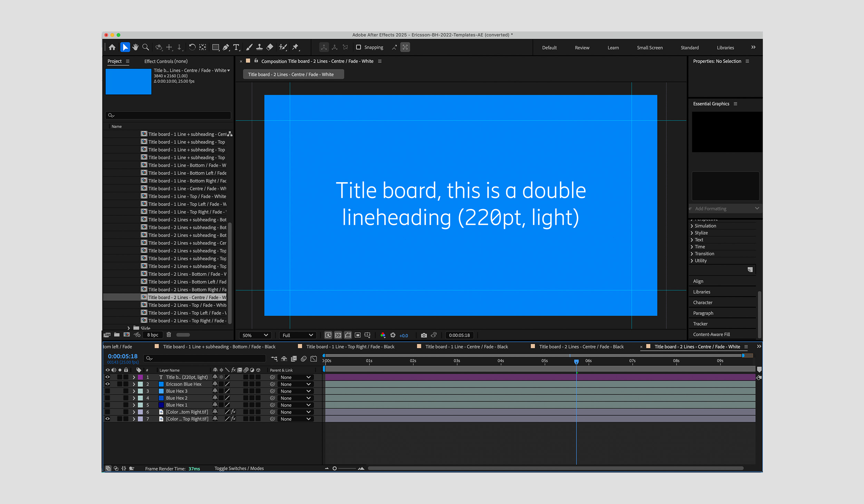The width and height of the screenshot is (864, 504).
Task: Open the Content-Aware Fill panel
Action: [711, 334]
